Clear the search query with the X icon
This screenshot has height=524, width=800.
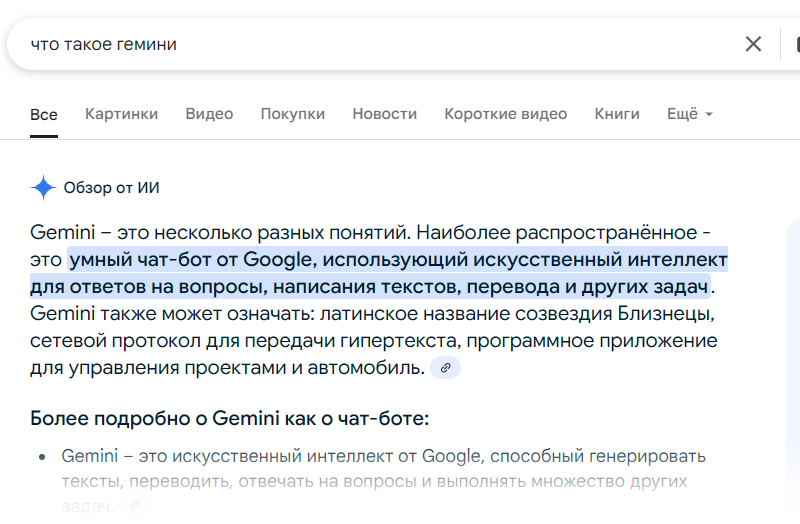pos(753,44)
